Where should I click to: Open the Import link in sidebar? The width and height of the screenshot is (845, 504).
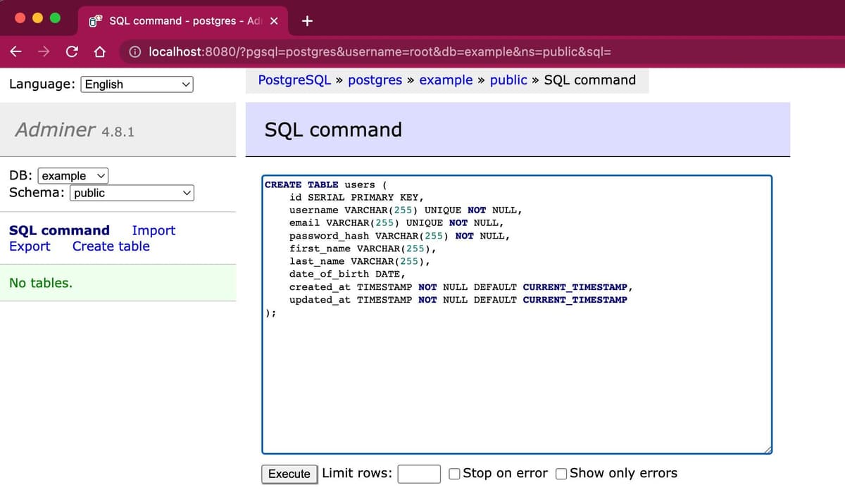pyautogui.click(x=154, y=230)
